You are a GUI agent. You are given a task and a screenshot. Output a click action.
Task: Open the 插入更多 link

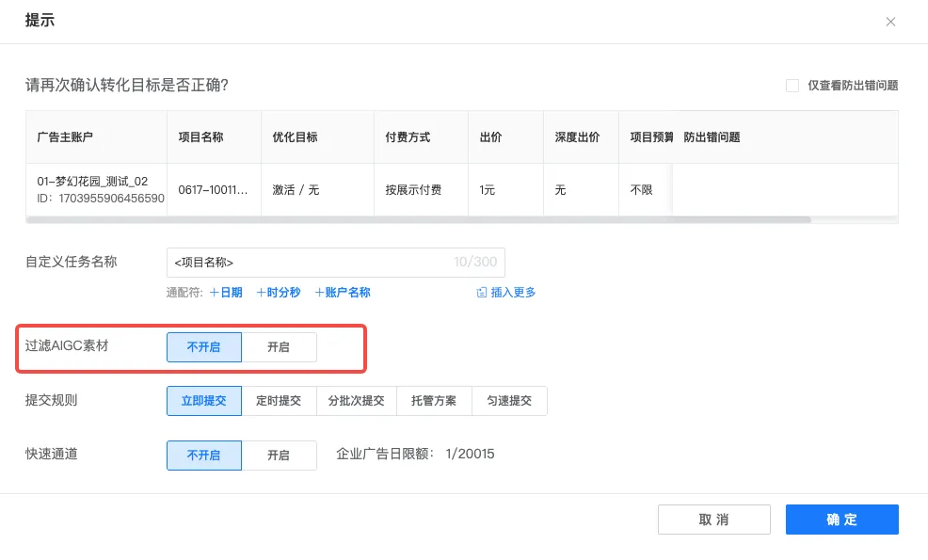513,293
